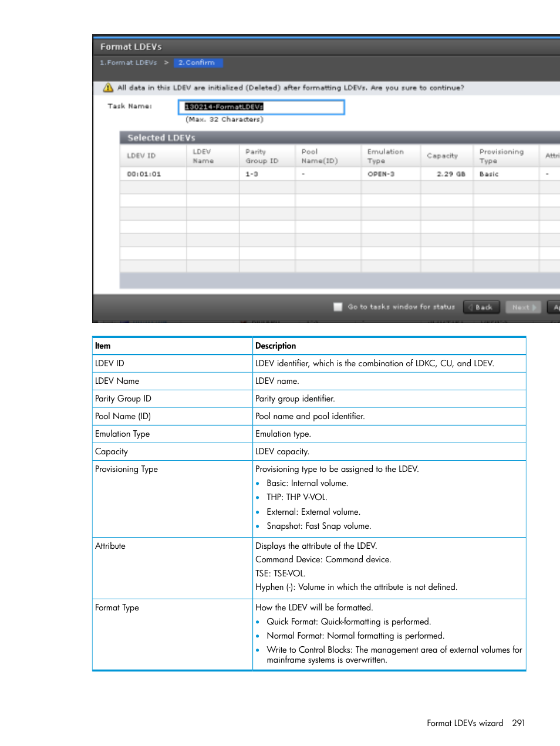Image resolution: width=560 pixels, height=746 pixels.
Task: Click the OPEN-3 emulation type cell
Action: click(391, 174)
